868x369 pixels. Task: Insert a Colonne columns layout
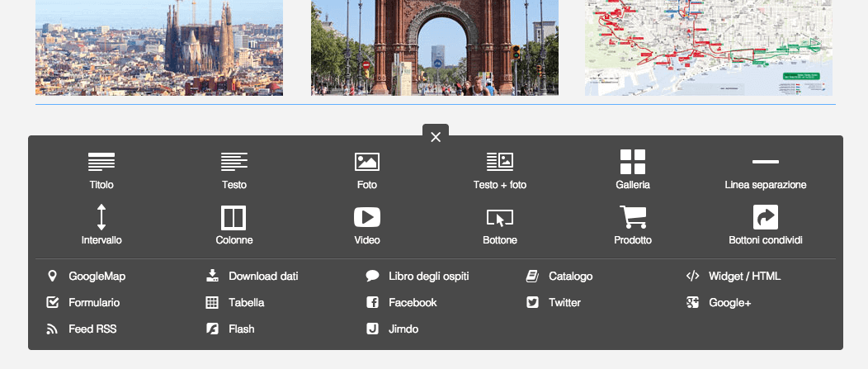(234, 225)
